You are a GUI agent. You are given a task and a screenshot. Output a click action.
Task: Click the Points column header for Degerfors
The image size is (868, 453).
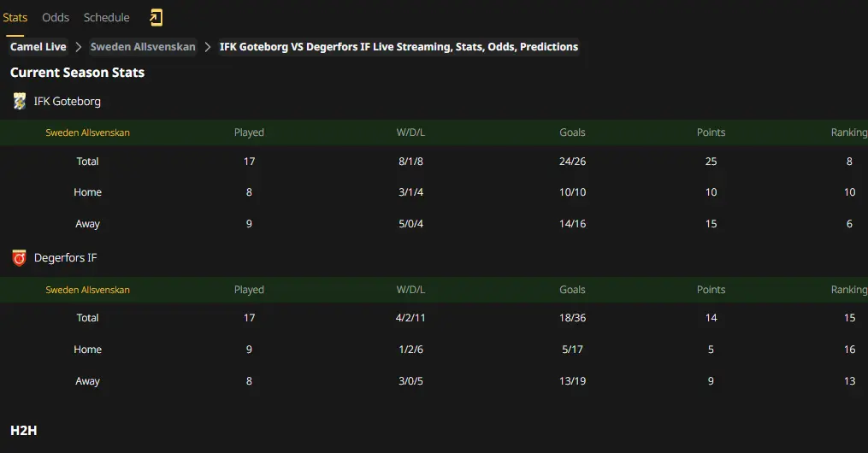711,289
